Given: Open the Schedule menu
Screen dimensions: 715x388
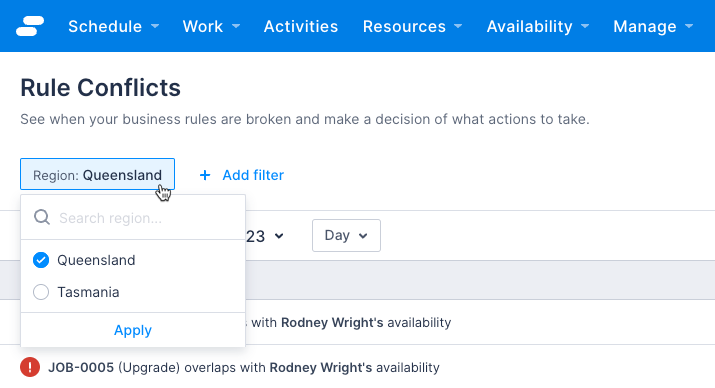Looking at the screenshot, I should pos(114,26).
